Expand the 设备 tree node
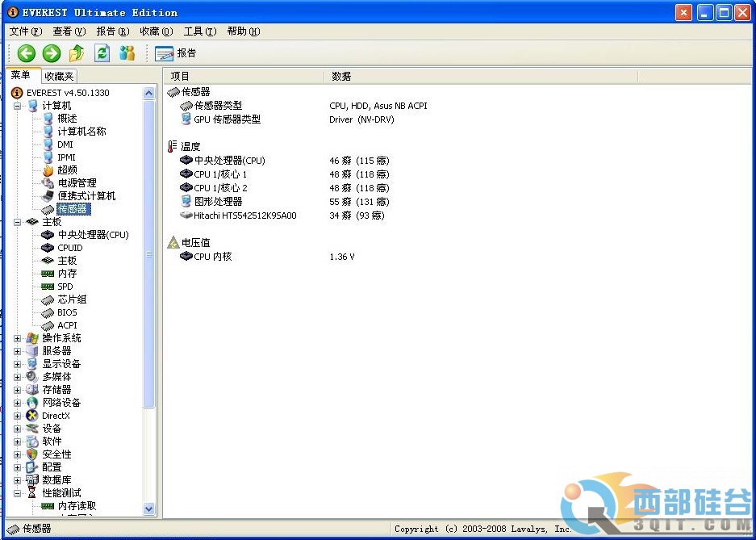This screenshot has width=756, height=540. point(18,429)
